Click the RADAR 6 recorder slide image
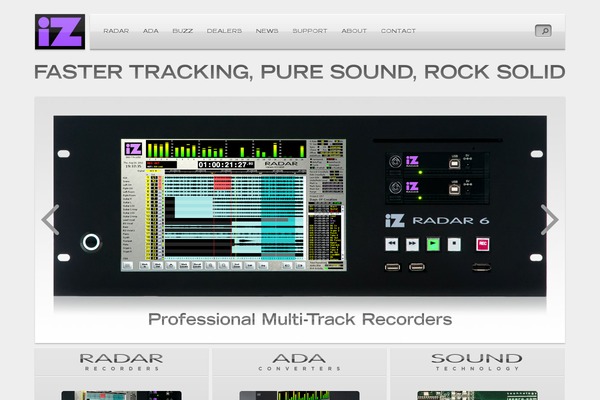Screen dimensions: 600x400 click(300, 206)
